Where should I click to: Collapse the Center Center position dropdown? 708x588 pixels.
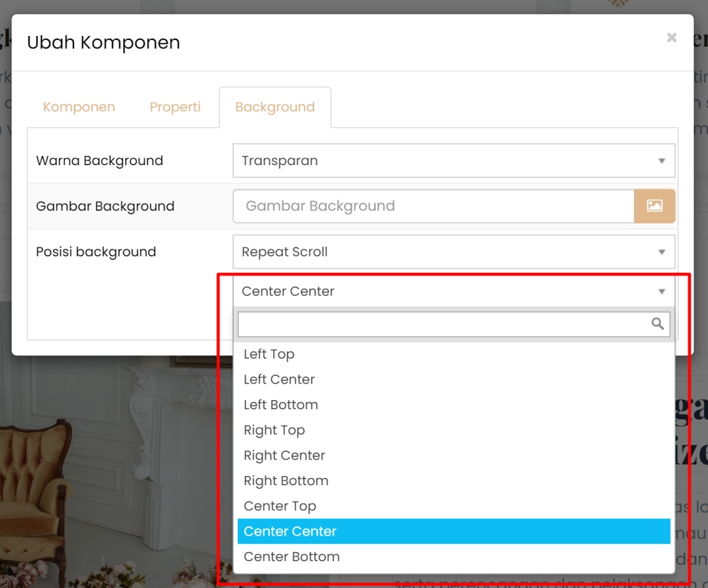click(x=454, y=292)
